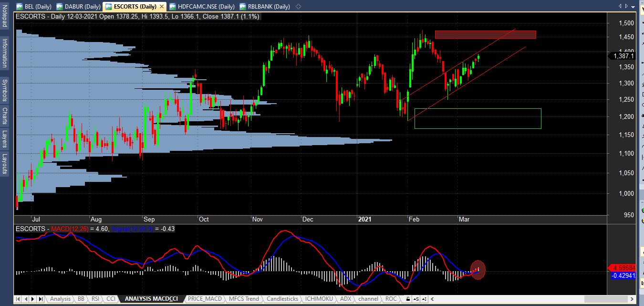Click the 2021 date axis label
Screen dimensions: 644x306
point(364,219)
